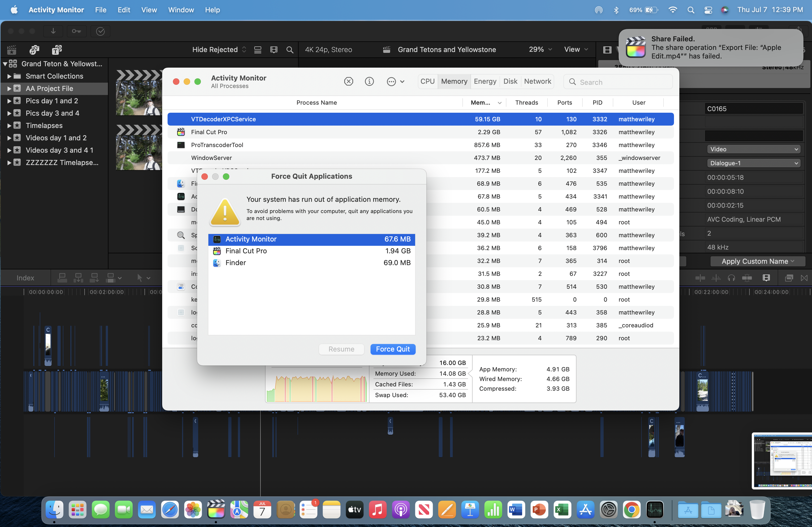The image size is (812, 527).
Task: Click the Force Quit button
Action: coord(393,349)
